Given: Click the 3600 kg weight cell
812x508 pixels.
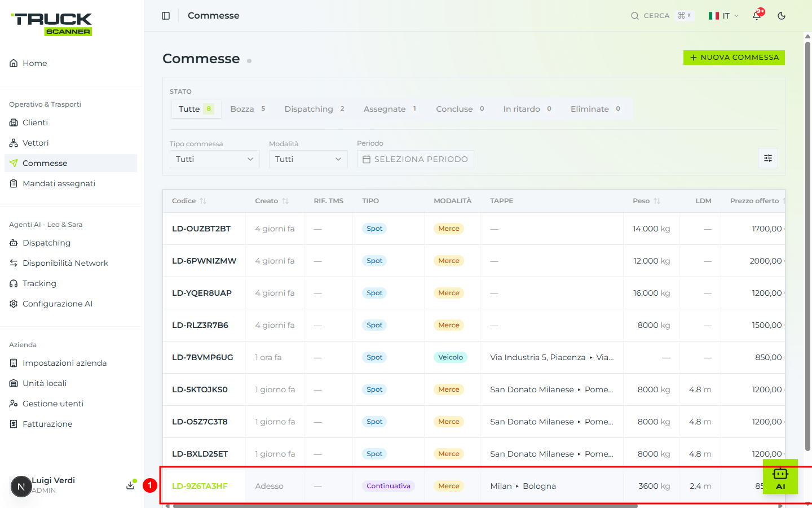Looking at the screenshot, I should coord(654,486).
